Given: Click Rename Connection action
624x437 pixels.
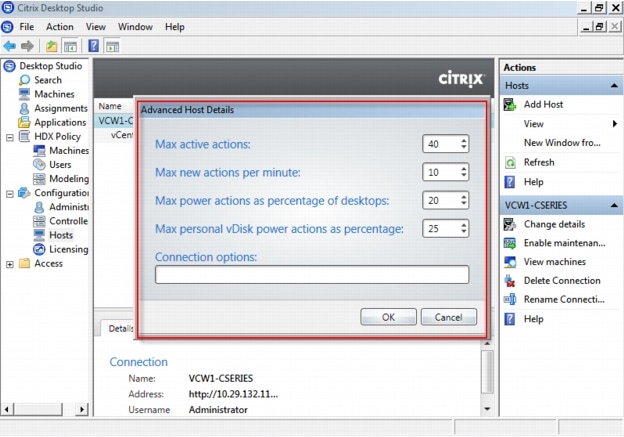Looking at the screenshot, I should [564, 299].
